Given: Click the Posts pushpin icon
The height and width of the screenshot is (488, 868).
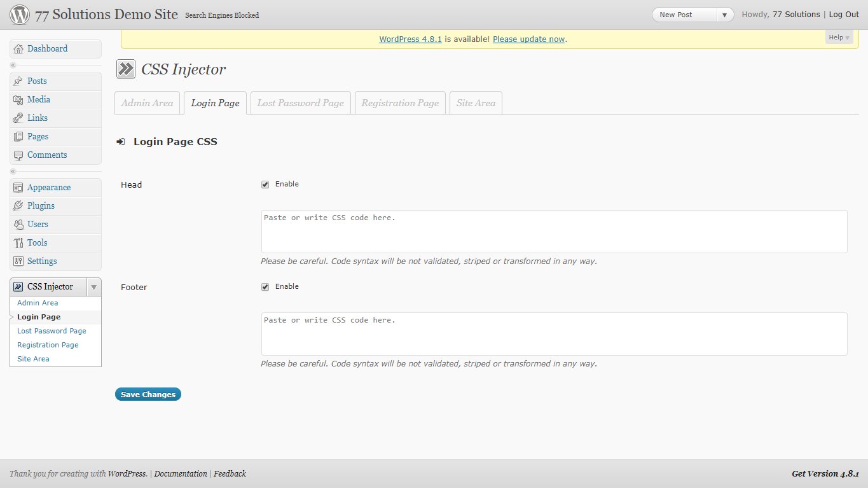Looking at the screenshot, I should [18, 81].
